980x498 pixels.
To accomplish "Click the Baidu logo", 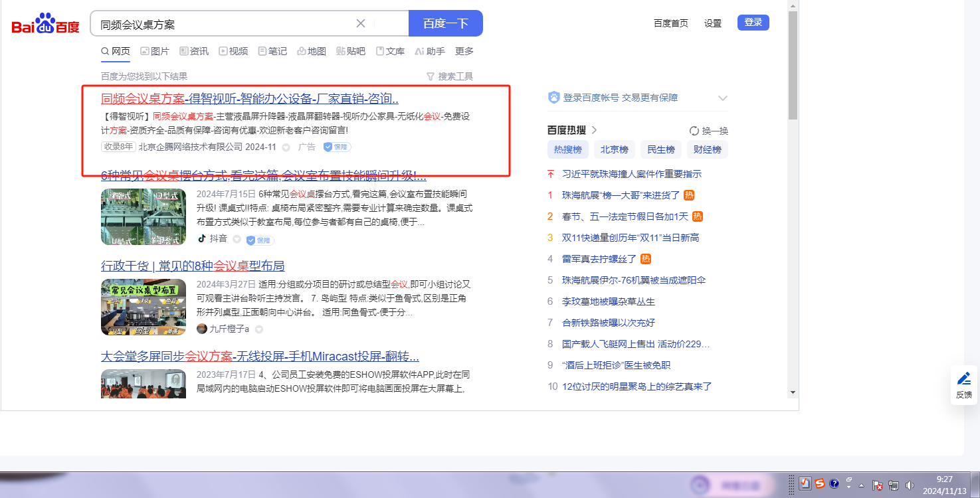I will pos(45,25).
